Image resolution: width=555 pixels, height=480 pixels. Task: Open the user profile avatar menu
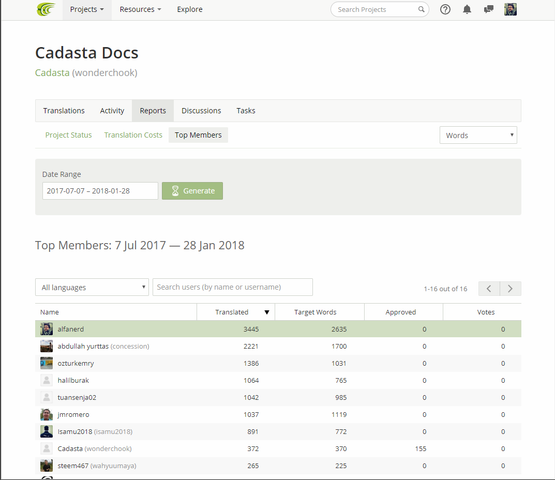point(510,10)
